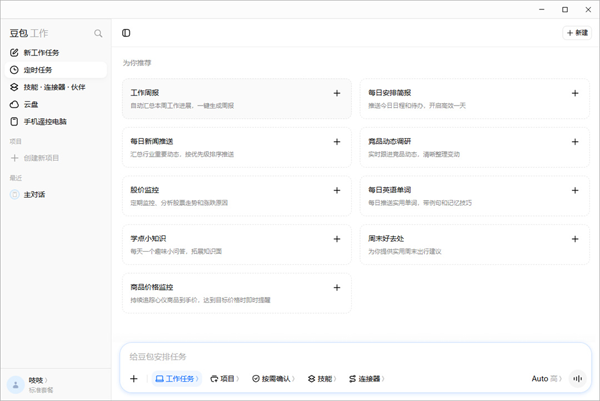
Task: Click the attachment plus icon in the input box
Action: (134, 378)
